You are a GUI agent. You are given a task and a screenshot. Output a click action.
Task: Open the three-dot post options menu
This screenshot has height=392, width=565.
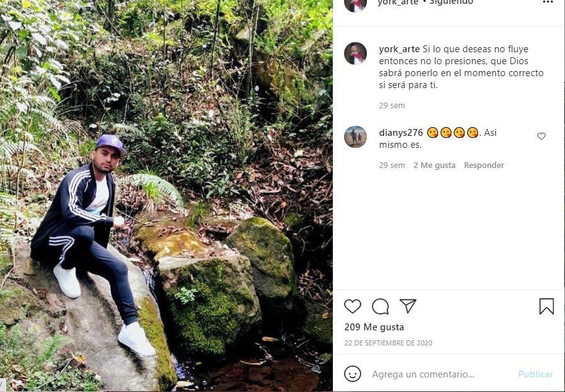547,3
